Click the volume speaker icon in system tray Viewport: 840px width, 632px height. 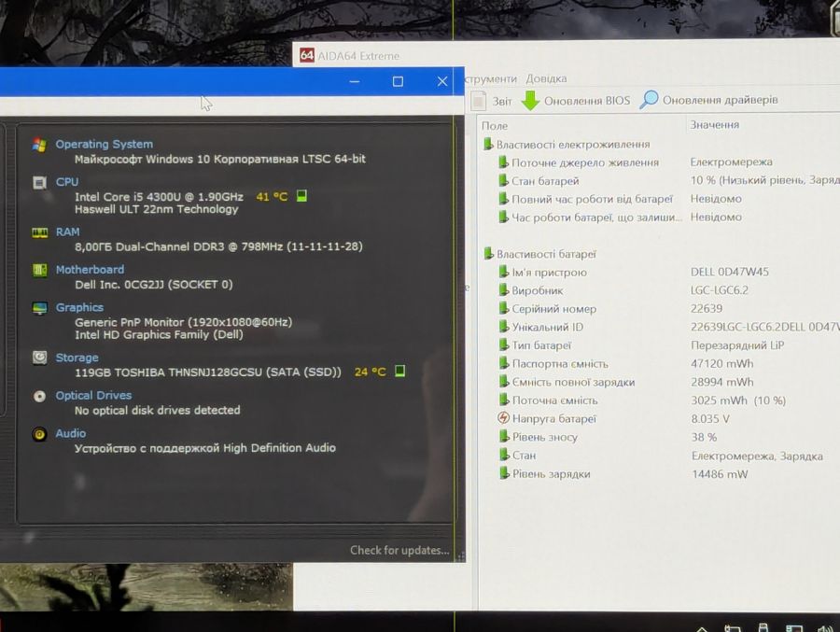(x=825, y=628)
